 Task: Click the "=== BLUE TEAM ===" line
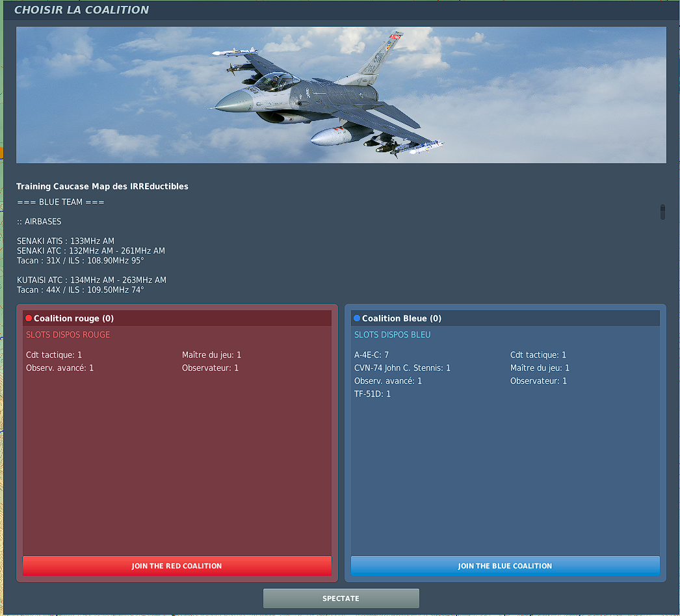tap(60, 202)
